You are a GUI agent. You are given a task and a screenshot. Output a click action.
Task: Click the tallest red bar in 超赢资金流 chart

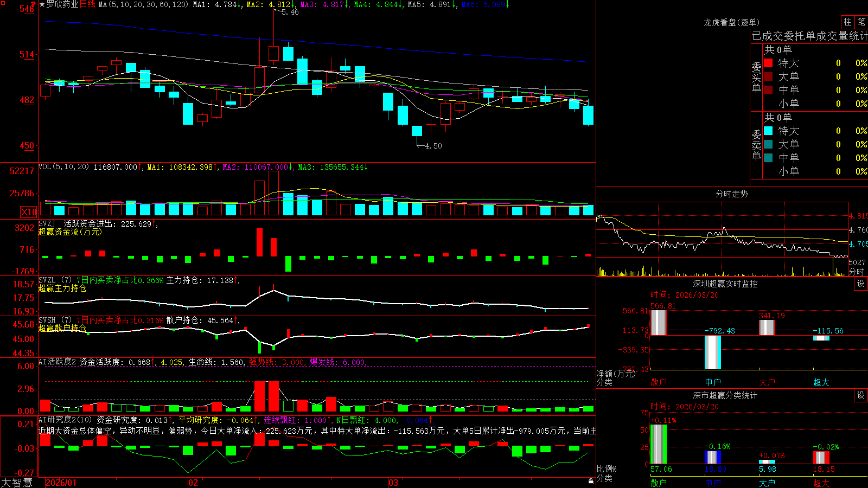tap(259, 242)
